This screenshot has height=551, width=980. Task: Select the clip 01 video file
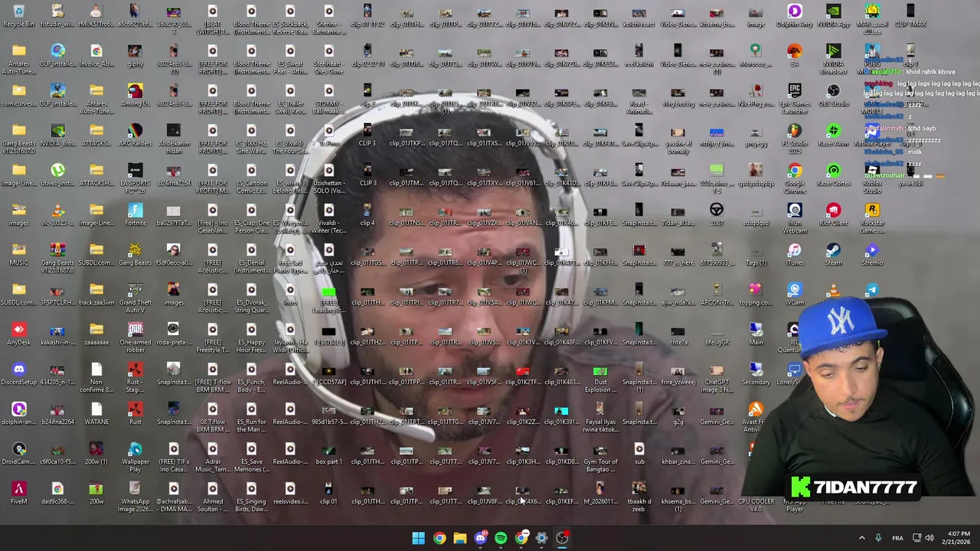pos(328,493)
